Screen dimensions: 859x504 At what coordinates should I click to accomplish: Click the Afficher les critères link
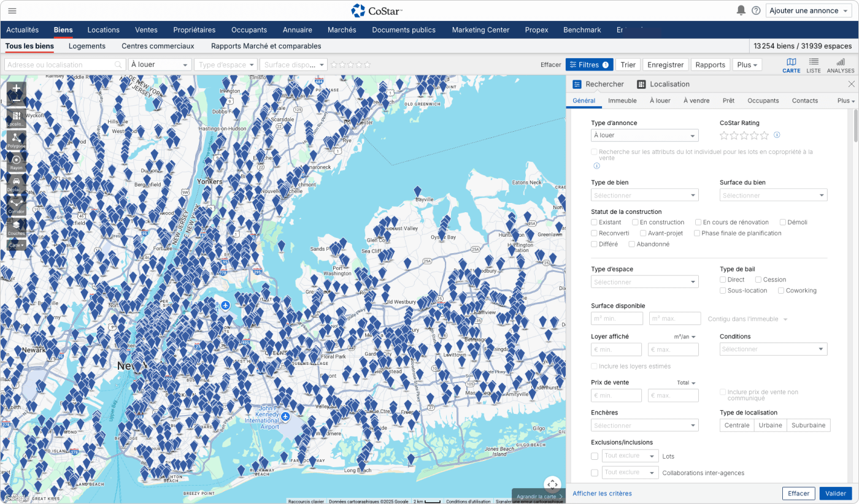pyautogui.click(x=602, y=494)
